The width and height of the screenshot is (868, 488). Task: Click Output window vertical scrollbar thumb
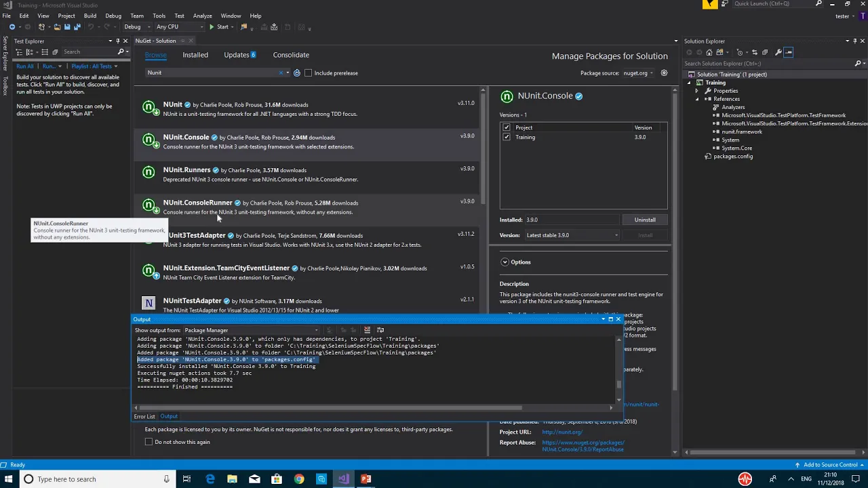618,384
